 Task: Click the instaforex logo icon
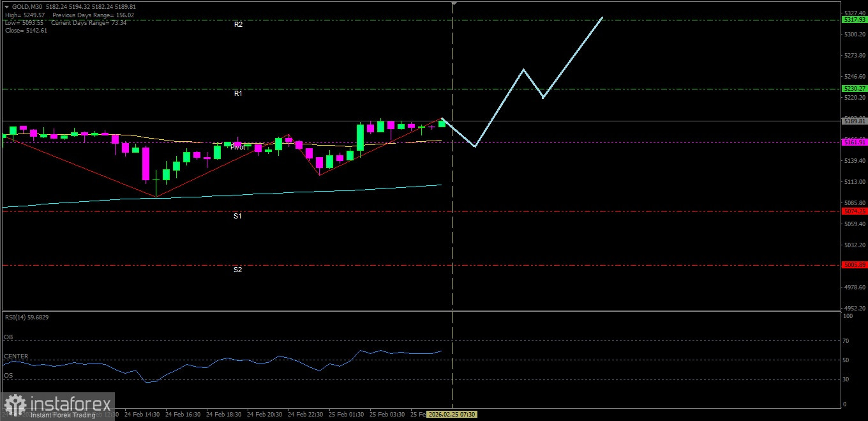[15, 405]
